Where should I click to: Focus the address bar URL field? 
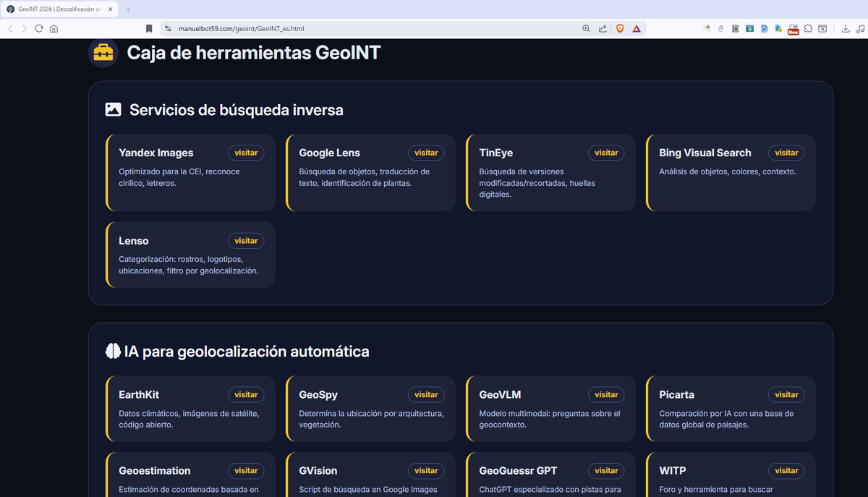tap(375, 29)
